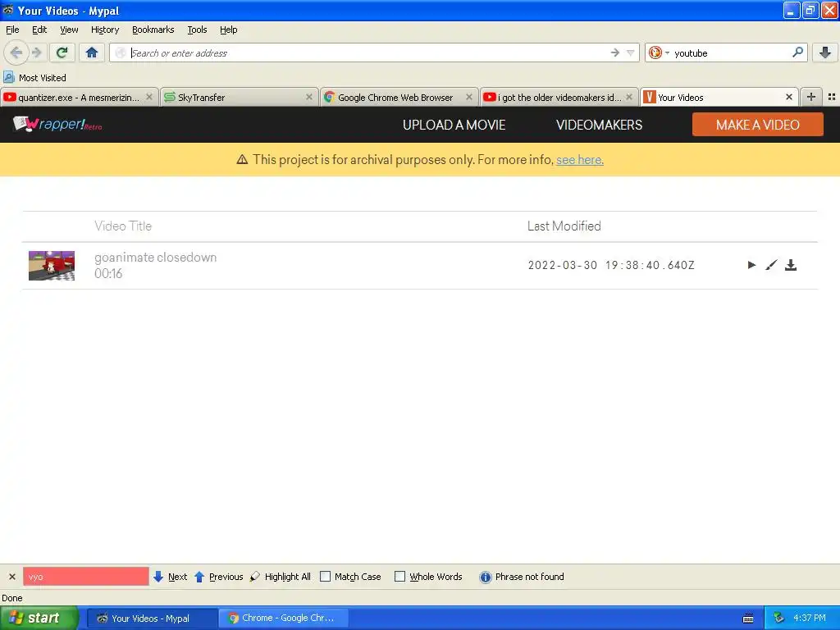Click the Last Modified column header
Viewport: 840px width, 630px height.
(x=564, y=226)
